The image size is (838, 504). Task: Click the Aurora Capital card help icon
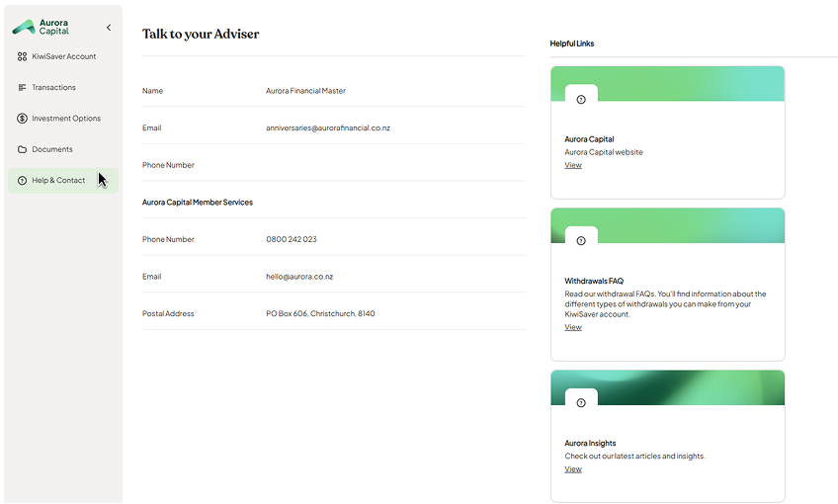pyautogui.click(x=581, y=100)
